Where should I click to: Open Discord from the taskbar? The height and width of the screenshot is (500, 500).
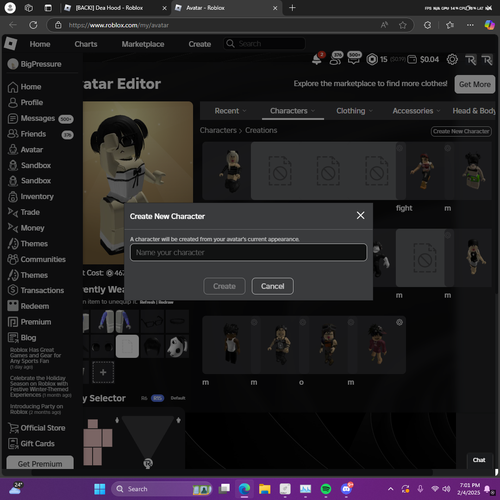(347, 489)
